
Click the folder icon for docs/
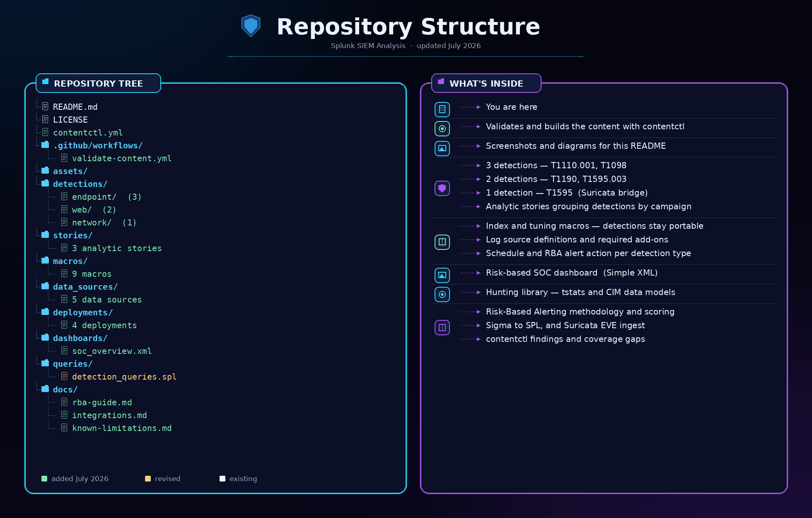pyautogui.click(x=45, y=388)
